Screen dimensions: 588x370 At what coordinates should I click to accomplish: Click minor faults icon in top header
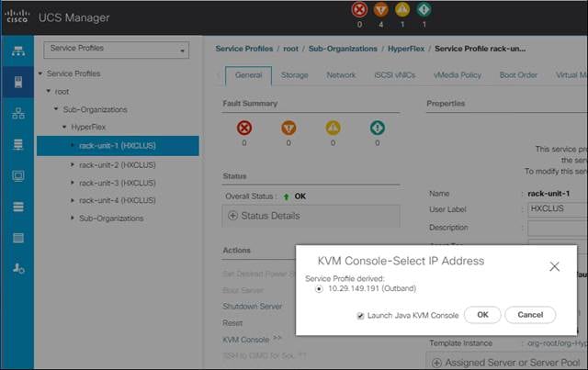[x=402, y=10]
